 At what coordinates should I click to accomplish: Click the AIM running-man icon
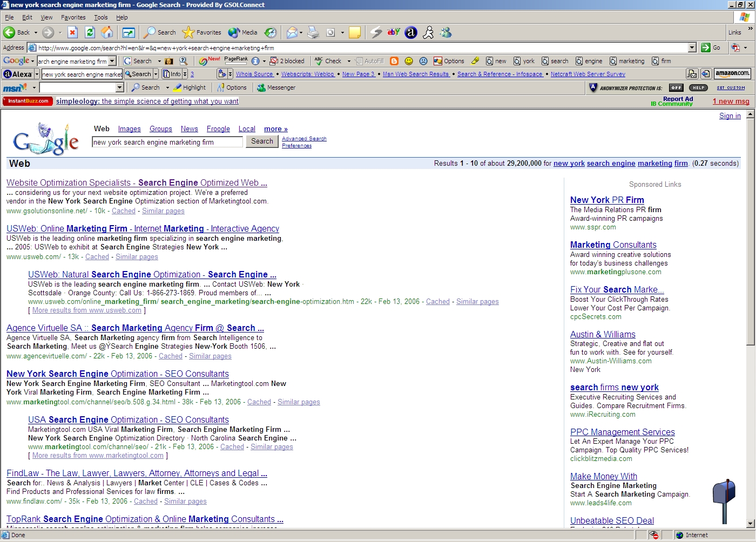coord(428,32)
